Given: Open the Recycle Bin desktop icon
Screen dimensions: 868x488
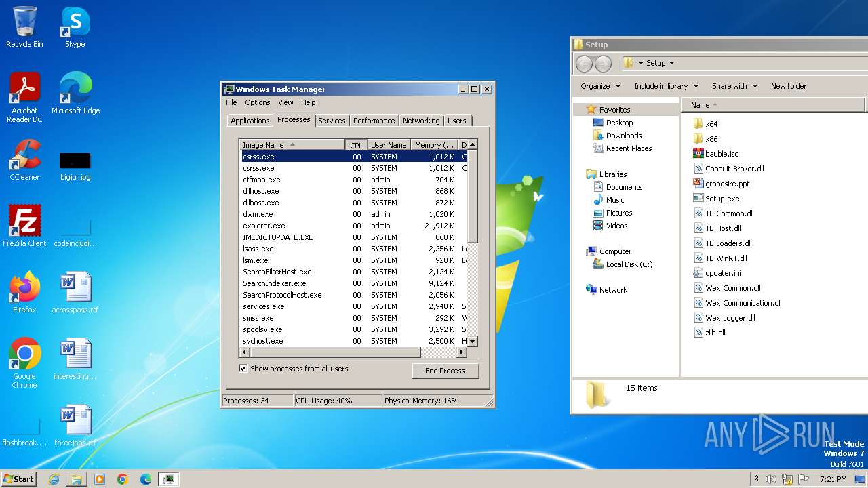Looking at the screenshot, I should point(24,27).
